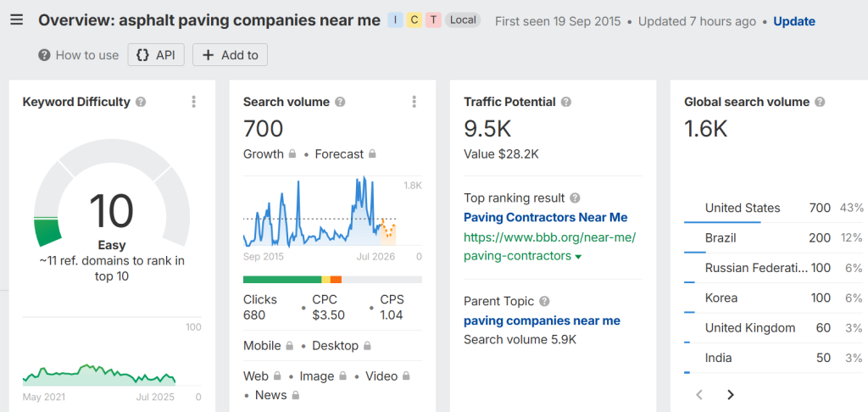The height and width of the screenshot is (412, 868).
Task: Click the Top ranking result help icon
Action: pos(576,198)
